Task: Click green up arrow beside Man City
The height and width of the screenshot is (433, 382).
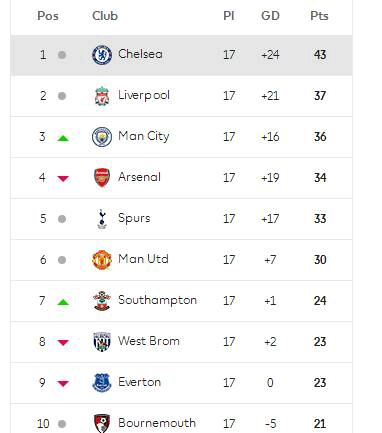Action: (x=63, y=138)
